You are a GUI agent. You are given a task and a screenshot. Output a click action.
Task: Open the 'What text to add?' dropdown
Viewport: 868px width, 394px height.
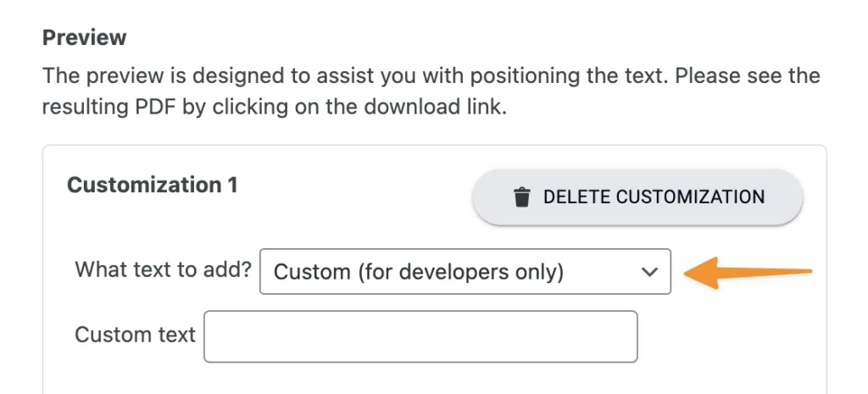(x=465, y=271)
